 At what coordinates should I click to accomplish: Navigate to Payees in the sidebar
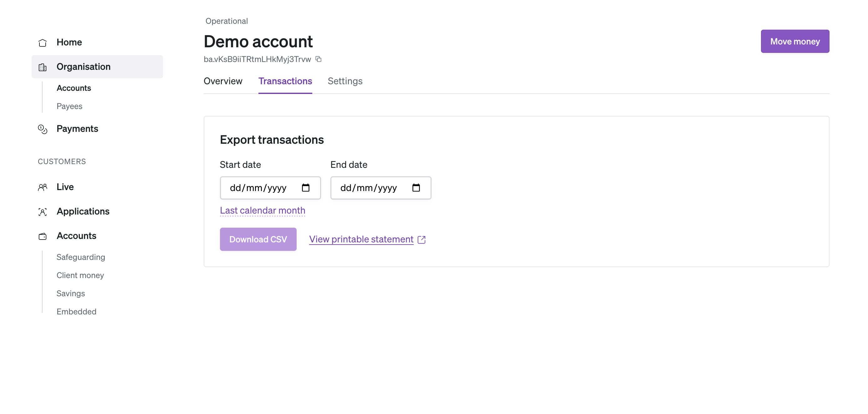(x=69, y=106)
